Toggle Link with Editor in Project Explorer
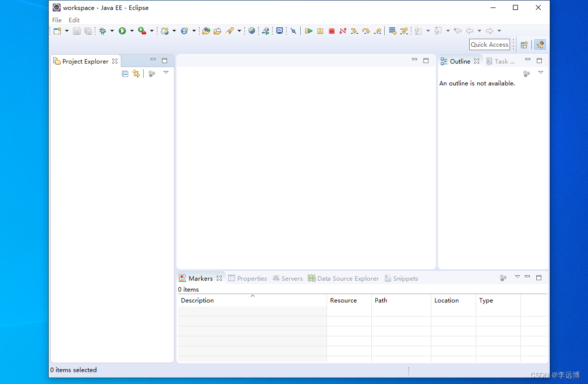This screenshot has height=384, width=588. (x=136, y=74)
